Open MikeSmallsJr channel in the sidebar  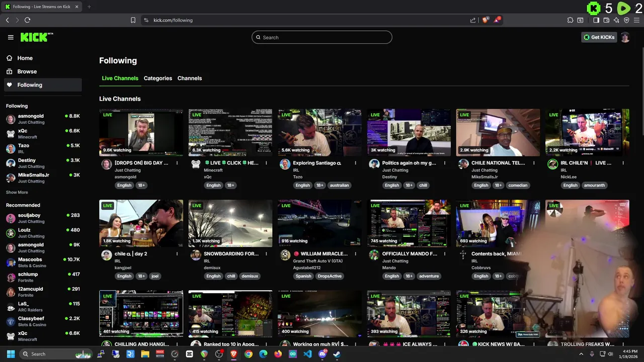click(43, 178)
